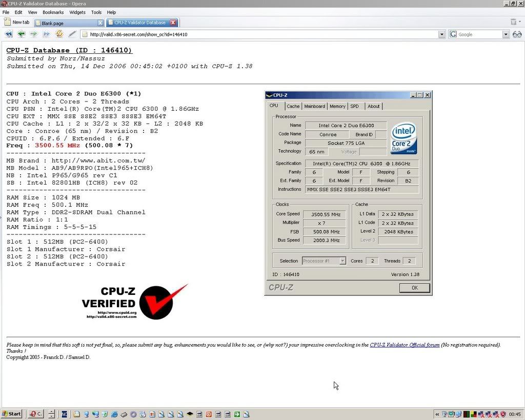Close the CPU-Z Validator Database tab
Image resolution: width=525 pixels, height=420 pixels.
pyautogui.click(x=173, y=23)
